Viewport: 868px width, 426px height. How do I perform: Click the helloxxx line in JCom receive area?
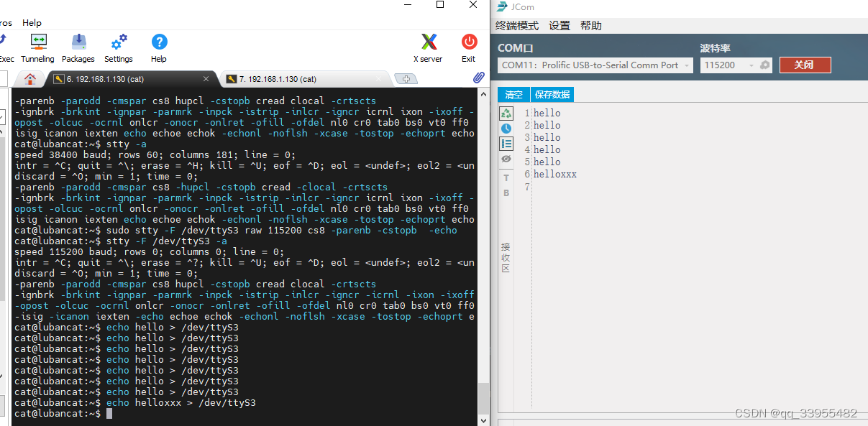pyautogui.click(x=555, y=174)
